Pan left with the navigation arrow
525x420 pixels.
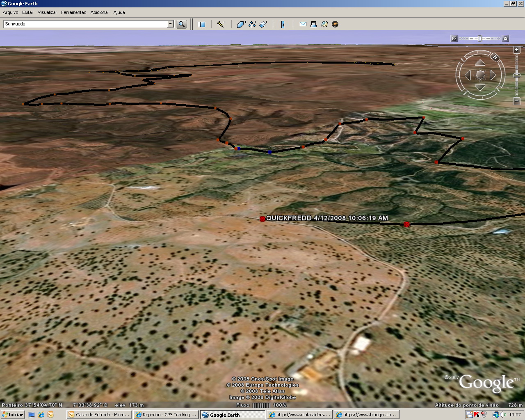[468, 75]
